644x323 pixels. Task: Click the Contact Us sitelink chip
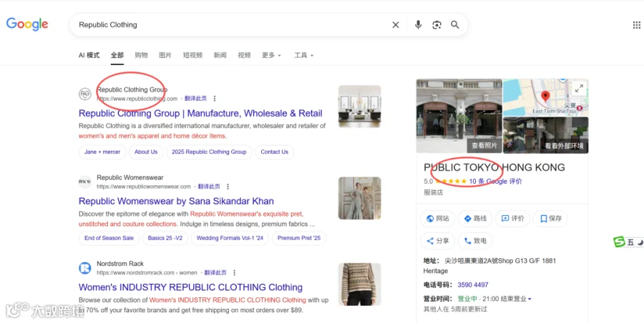tap(274, 152)
